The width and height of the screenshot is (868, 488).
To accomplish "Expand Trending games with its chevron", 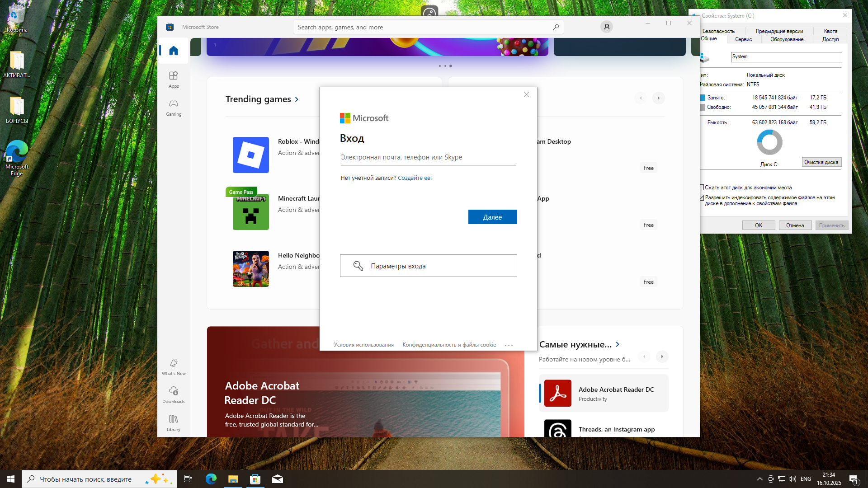I will [297, 99].
